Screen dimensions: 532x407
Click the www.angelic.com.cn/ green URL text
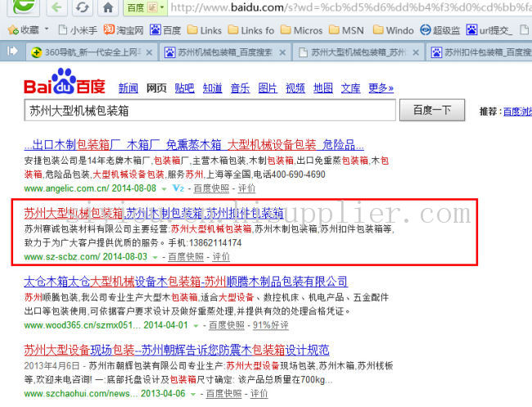[67, 188]
